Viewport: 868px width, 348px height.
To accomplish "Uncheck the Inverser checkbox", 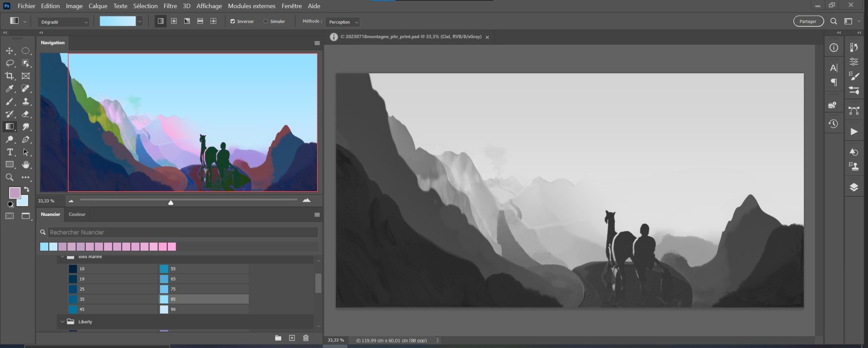I will (233, 22).
